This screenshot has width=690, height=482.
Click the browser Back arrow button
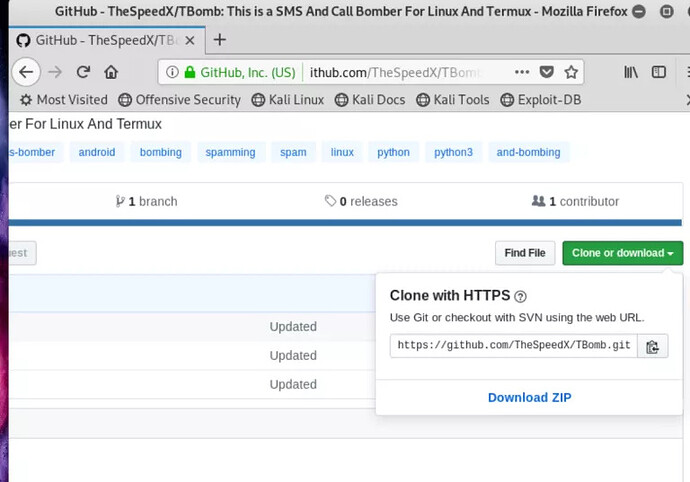tap(25, 72)
